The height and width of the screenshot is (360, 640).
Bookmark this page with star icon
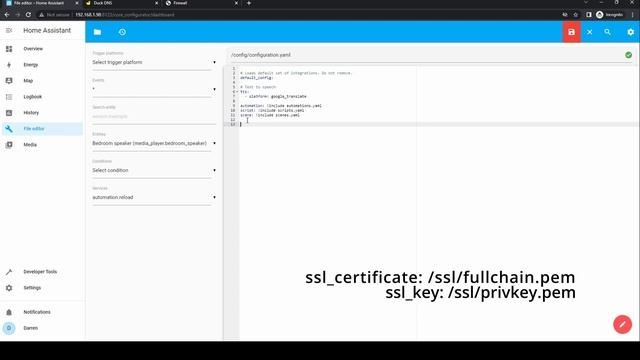[x=576, y=15]
